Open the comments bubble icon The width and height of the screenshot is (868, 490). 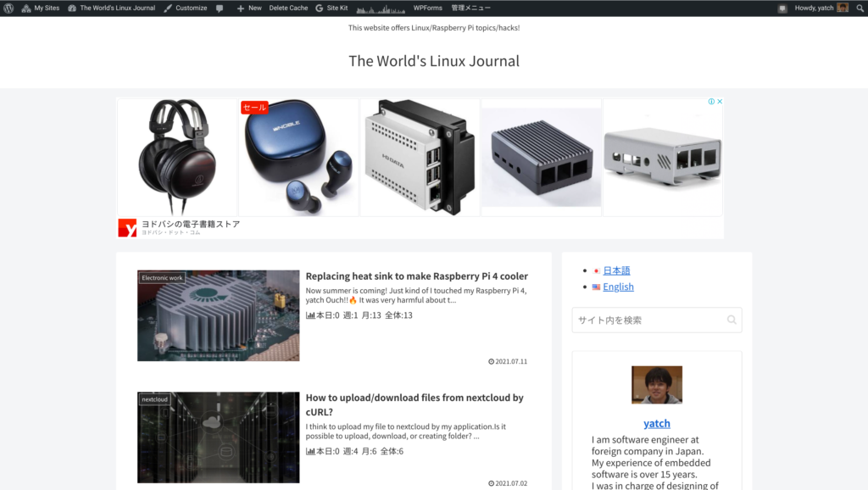(x=220, y=8)
